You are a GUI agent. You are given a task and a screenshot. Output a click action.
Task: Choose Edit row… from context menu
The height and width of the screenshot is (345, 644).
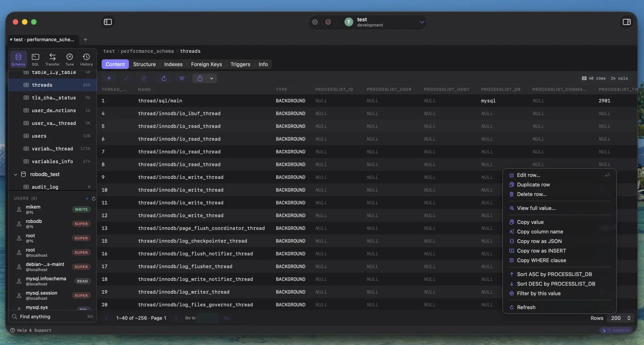[559, 175]
